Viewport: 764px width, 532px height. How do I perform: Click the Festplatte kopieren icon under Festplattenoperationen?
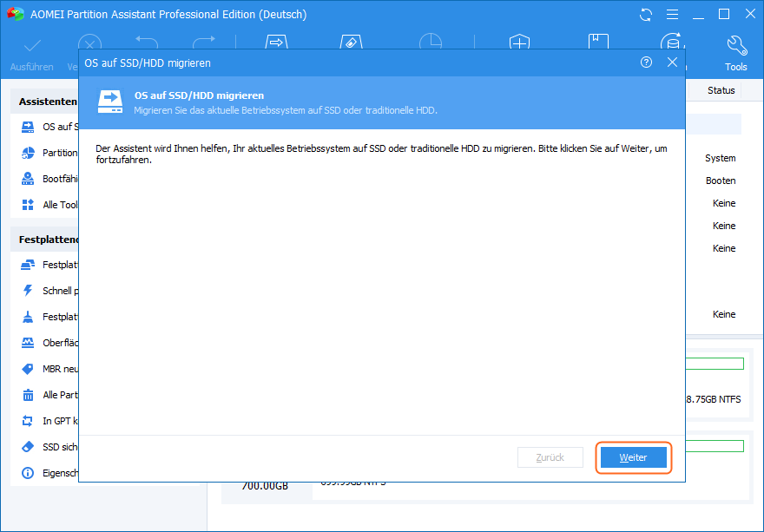(28, 265)
